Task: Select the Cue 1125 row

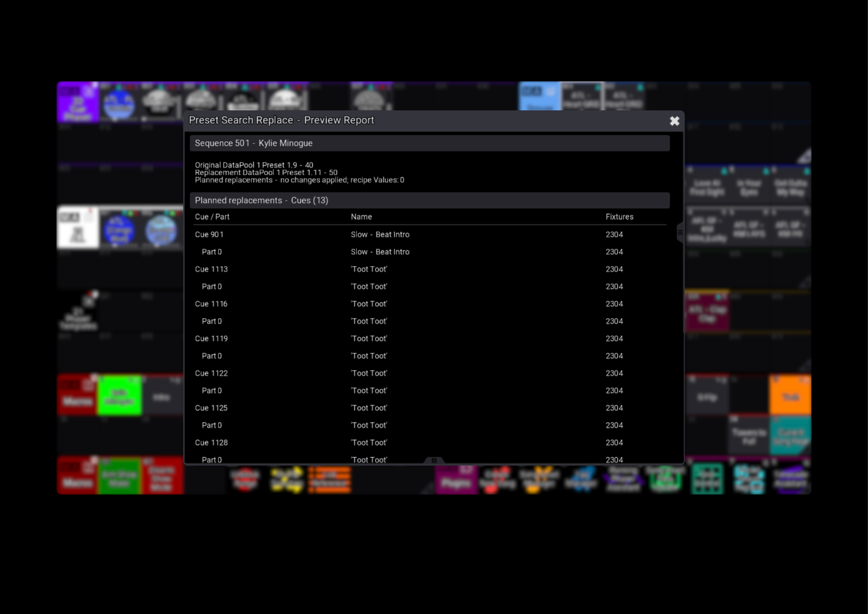Action: pyautogui.click(x=429, y=408)
